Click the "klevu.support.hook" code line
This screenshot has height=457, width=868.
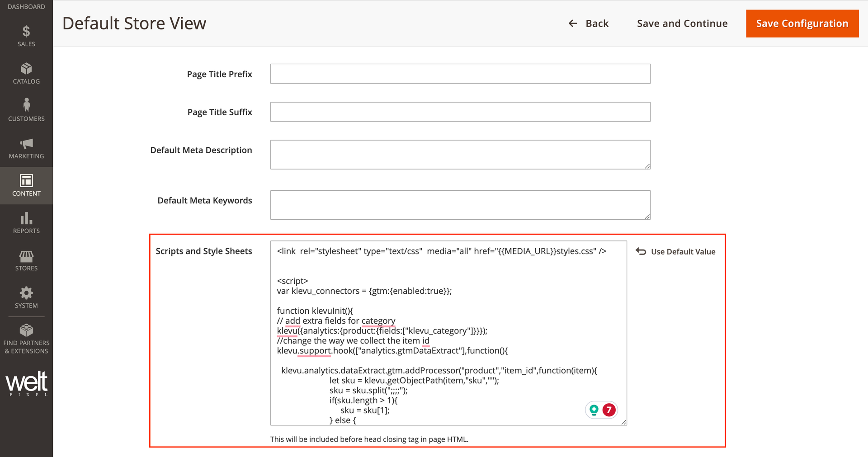392,351
